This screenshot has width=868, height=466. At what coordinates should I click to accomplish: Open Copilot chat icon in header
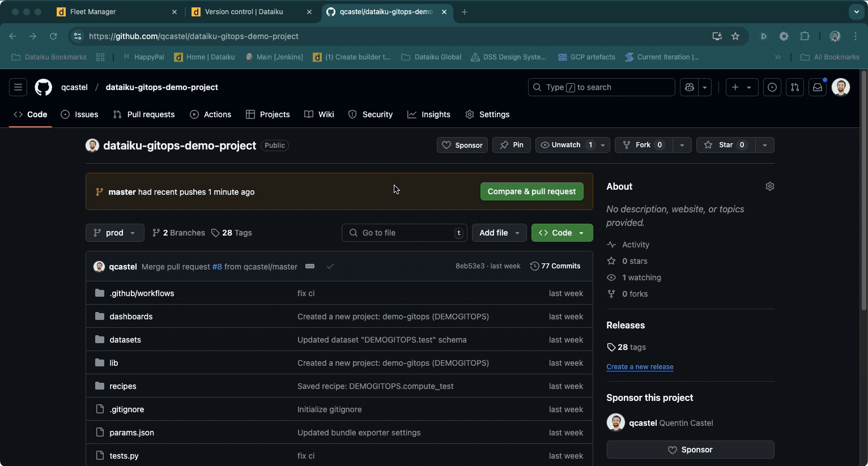click(x=689, y=87)
